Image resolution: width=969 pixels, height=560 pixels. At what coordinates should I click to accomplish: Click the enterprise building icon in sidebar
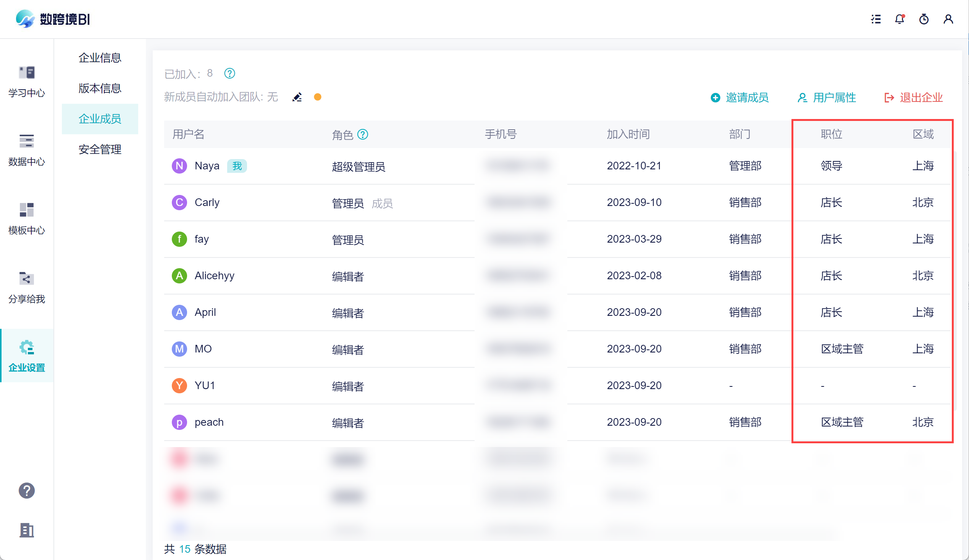[x=26, y=530]
